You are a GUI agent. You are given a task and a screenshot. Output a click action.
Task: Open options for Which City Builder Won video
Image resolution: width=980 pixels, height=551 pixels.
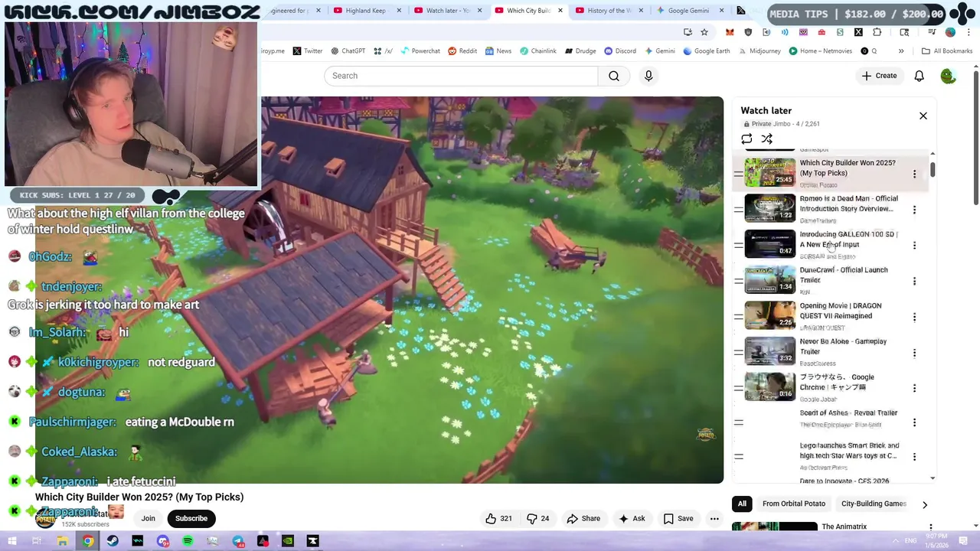click(914, 174)
